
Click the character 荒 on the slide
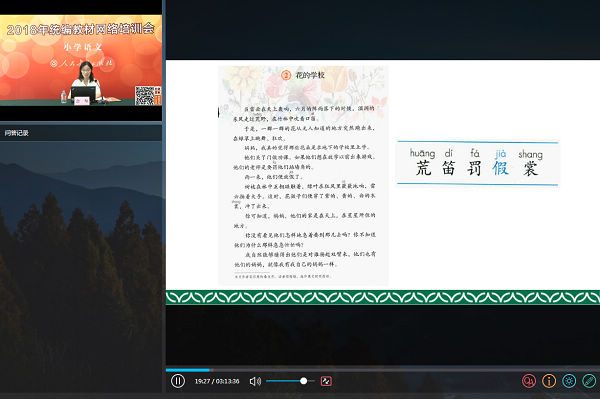[423, 168]
